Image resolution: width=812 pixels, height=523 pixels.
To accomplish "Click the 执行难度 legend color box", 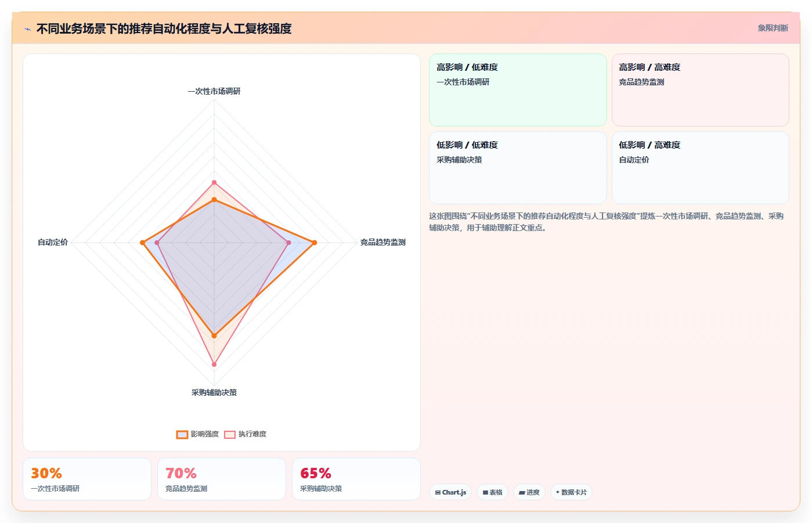I will click(230, 434).
